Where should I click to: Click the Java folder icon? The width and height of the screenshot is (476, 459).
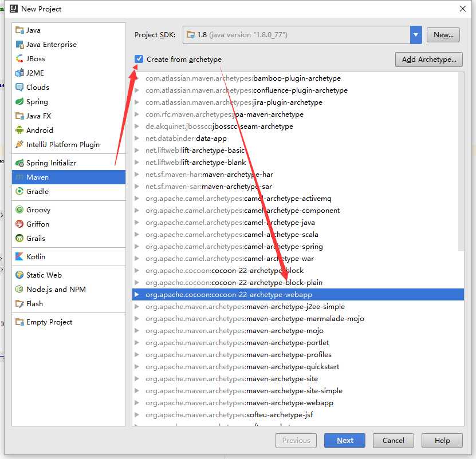[x=19, y=30]
